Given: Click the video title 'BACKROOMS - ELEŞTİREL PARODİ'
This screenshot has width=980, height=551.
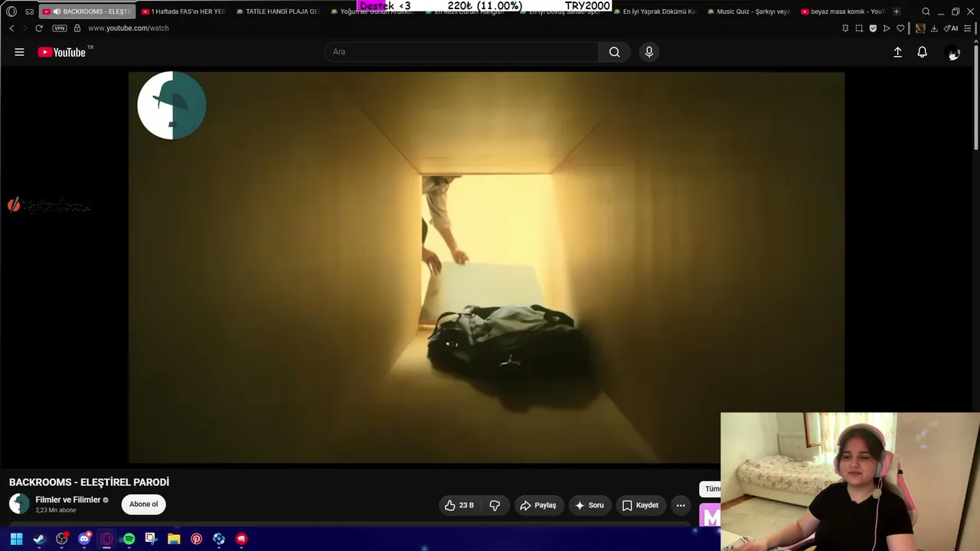Looking at the screenshot, I should (x=89, y=482).
